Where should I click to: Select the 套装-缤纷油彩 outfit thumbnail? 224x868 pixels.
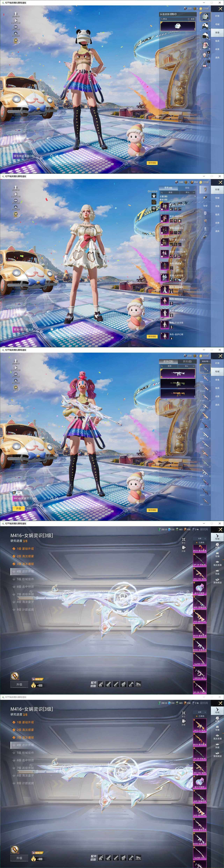point(164,218)
